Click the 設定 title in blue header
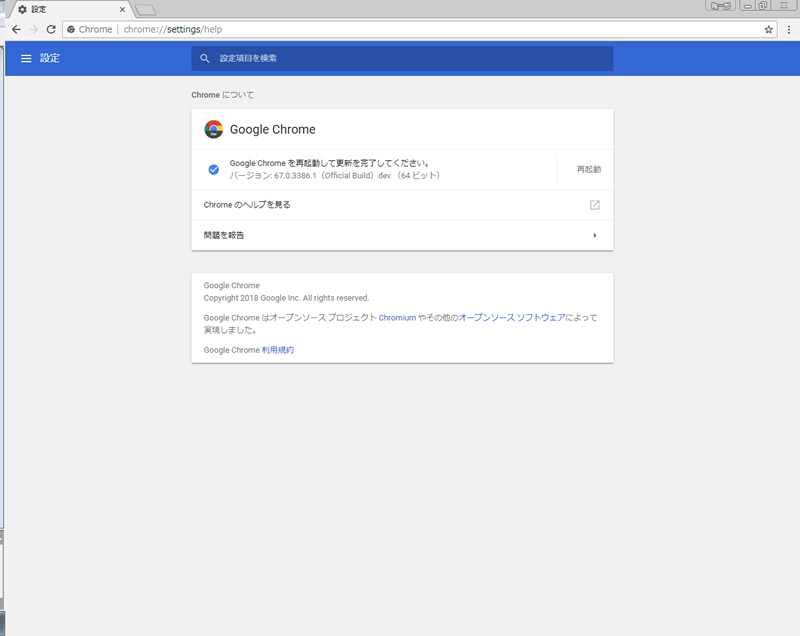 pos(50,58)
